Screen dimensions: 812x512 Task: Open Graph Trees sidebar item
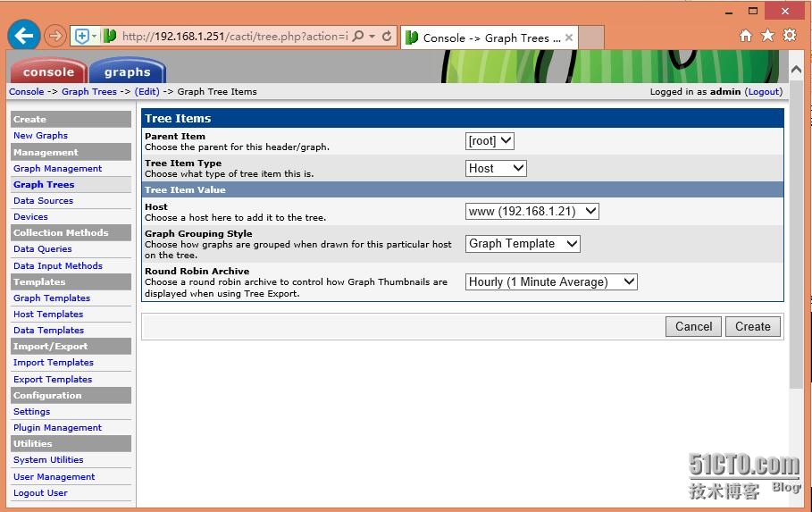click(44, 184)
